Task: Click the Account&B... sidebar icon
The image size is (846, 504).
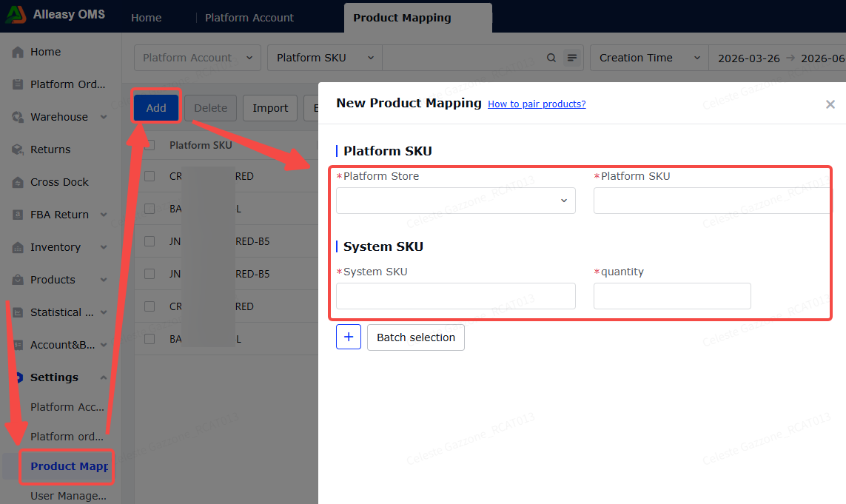Action: [18, 345]
